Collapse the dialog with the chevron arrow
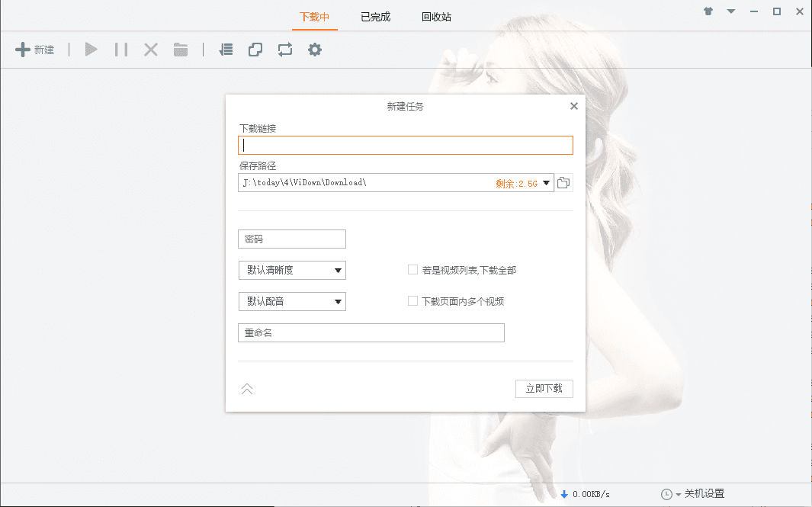Viewport: 812px width, 507px height. click(x=246, y=389)
